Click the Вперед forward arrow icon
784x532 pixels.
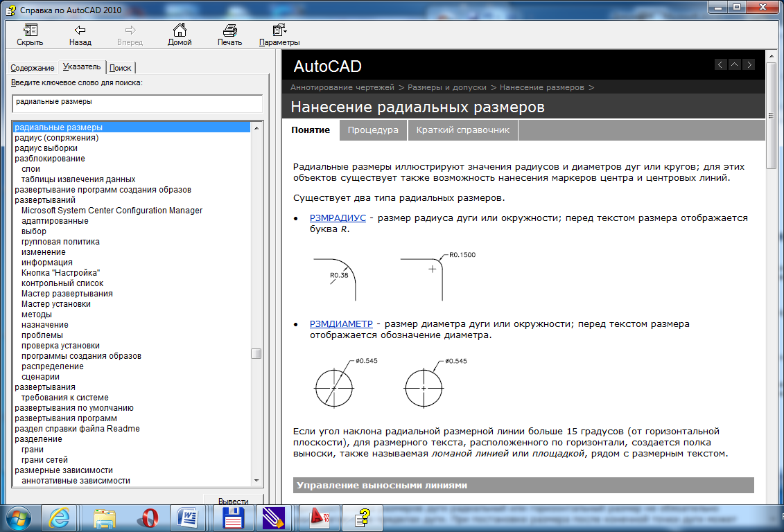point(130,30)
